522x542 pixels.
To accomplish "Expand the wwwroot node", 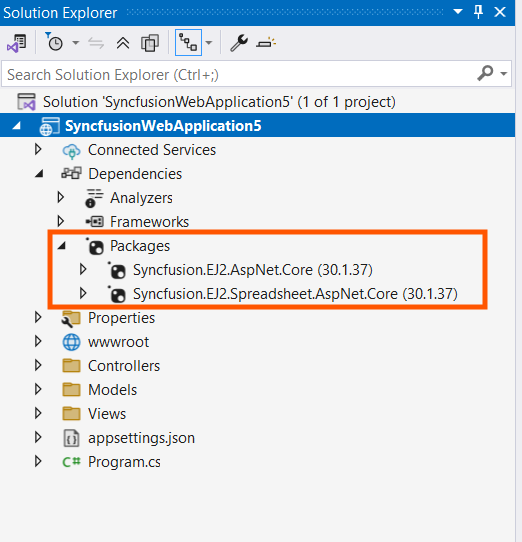I will click(x=38, y=341).
